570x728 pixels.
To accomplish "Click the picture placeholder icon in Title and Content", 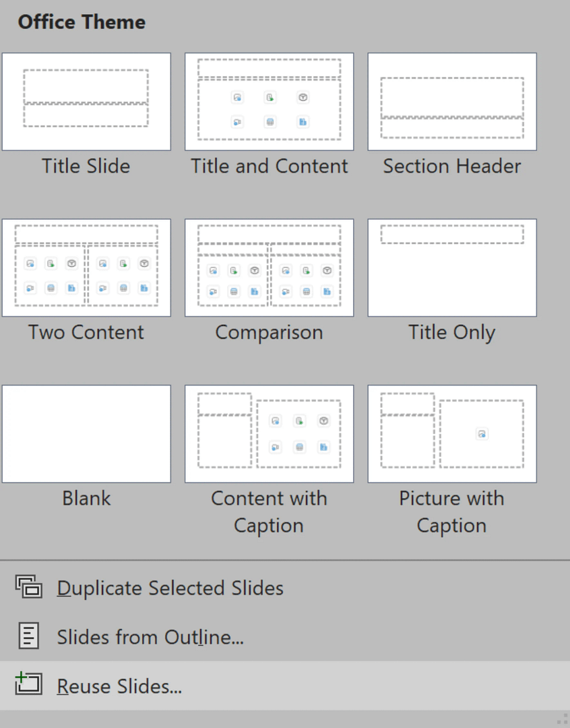I will [237, 98].
